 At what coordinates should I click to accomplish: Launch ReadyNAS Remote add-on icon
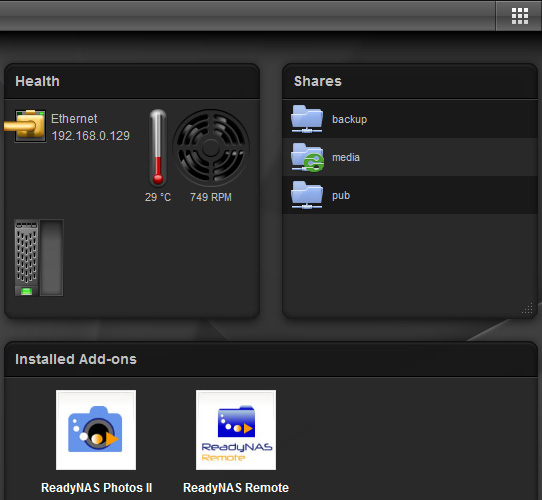coord(236,430)
